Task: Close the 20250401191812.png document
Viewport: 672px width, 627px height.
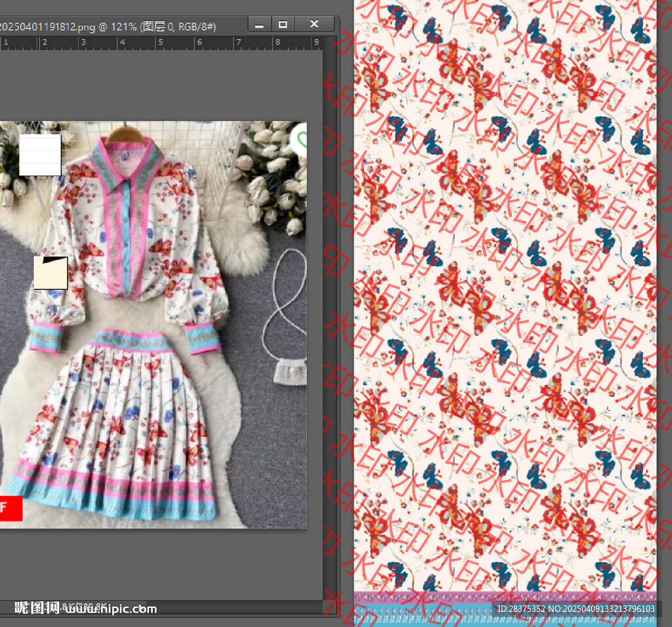Action: click(314, 24)
